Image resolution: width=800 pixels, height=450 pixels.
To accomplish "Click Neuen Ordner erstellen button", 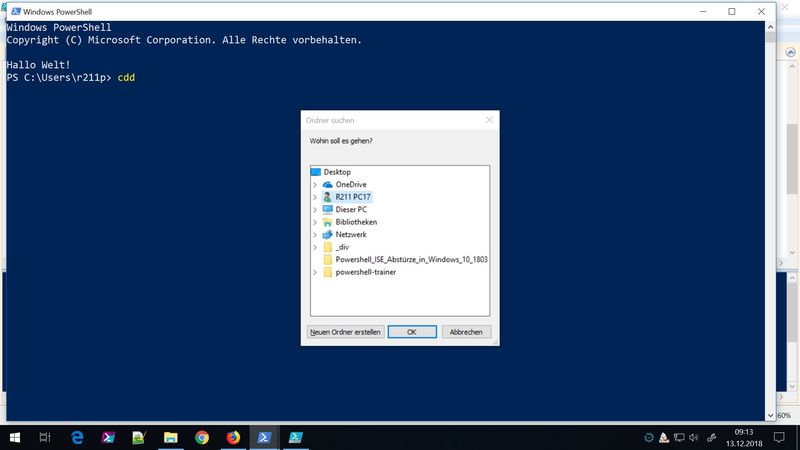I will click(x=345, y=332).
